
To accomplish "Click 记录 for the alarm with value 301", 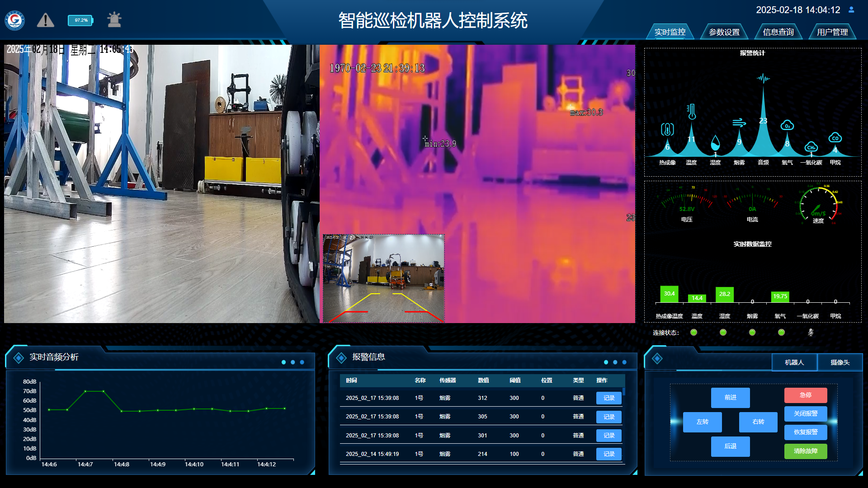I will click(x=609, y=436).
